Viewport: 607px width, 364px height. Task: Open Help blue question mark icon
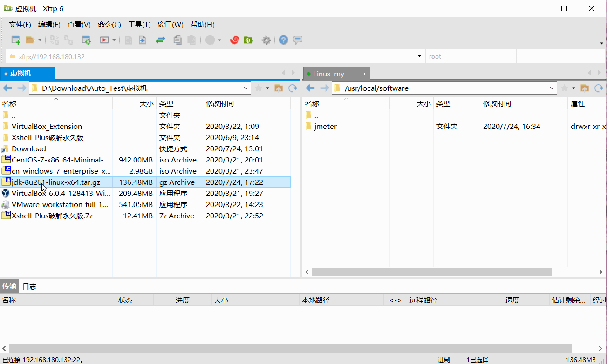click(x=283, y=40)
